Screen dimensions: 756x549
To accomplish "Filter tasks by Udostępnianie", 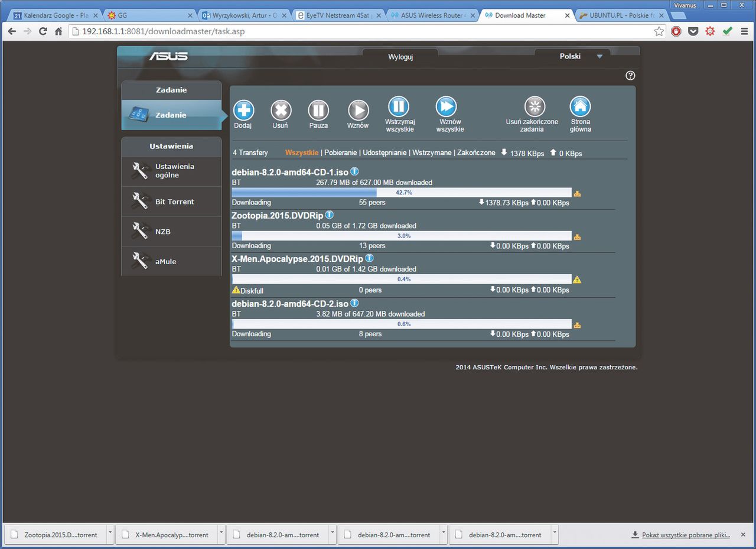I will click(384, 152).
